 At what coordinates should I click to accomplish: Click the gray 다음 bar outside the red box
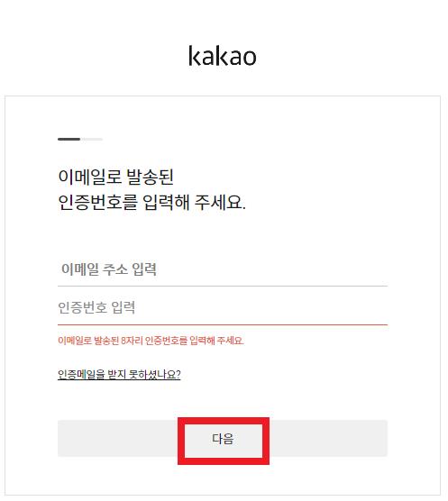point(326,438)
